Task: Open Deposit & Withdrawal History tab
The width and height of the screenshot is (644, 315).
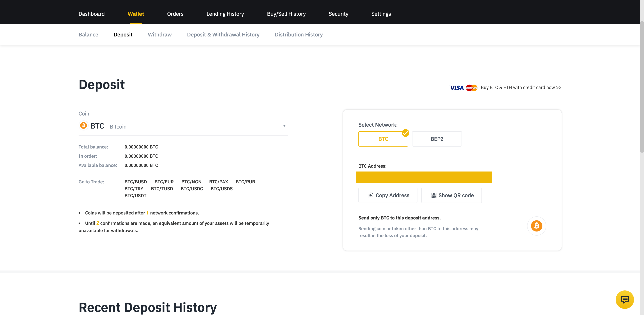Action: point(223,35)
